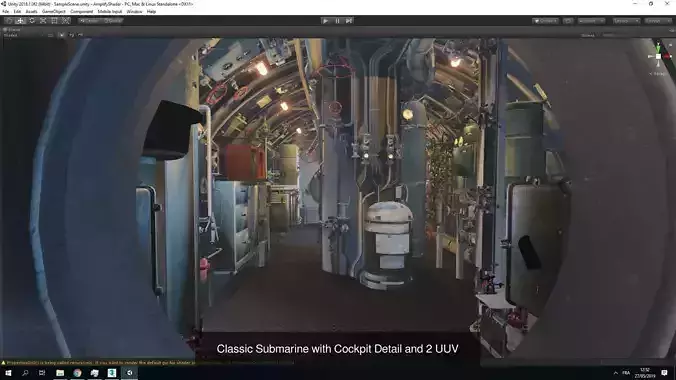The height and width of the screenshot is (380, 676).
Task: Open the Component menu
Action: pyautogui.click(x=81, y=12)
